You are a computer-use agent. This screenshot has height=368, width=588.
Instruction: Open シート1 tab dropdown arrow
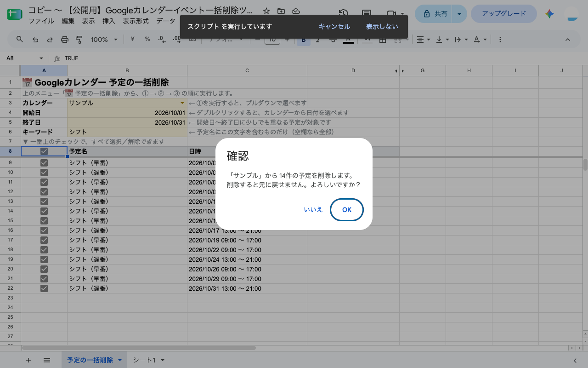[x=163, y=360]
